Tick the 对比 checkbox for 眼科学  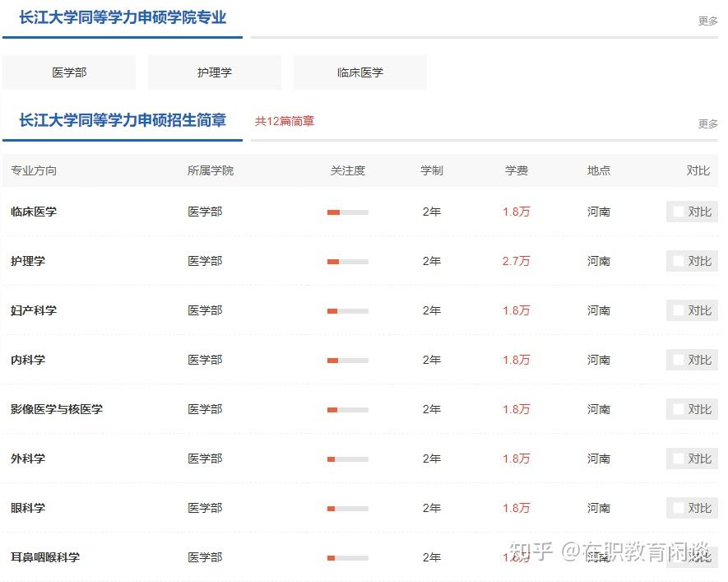679,508
